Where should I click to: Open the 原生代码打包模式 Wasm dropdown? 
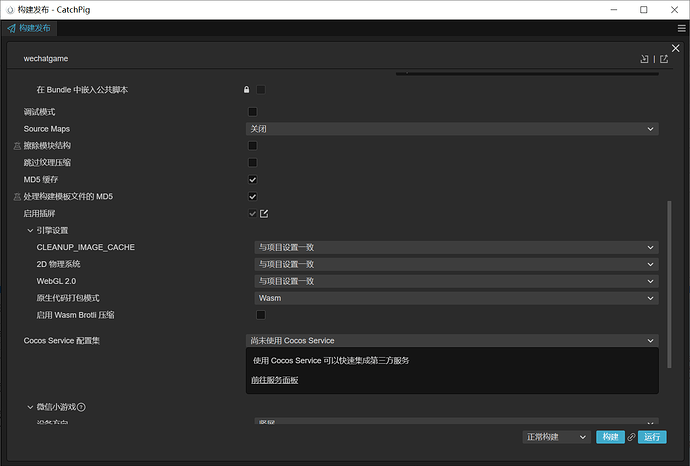pos(456,298)
